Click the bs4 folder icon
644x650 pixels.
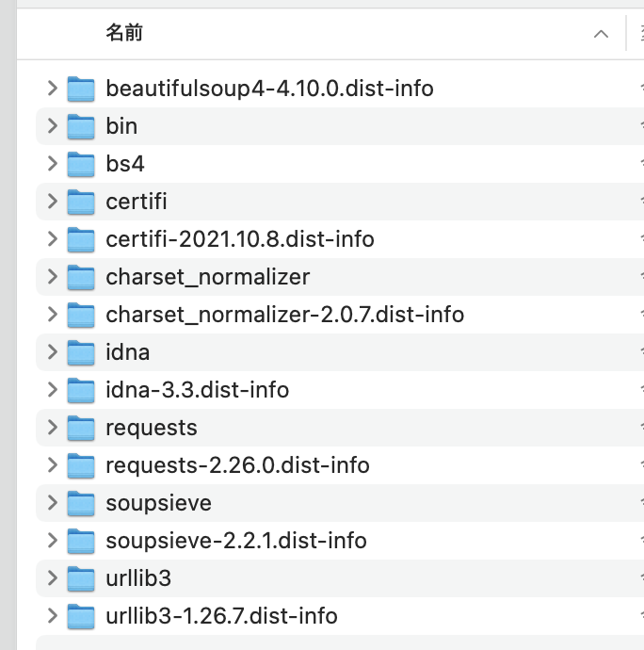81,164
